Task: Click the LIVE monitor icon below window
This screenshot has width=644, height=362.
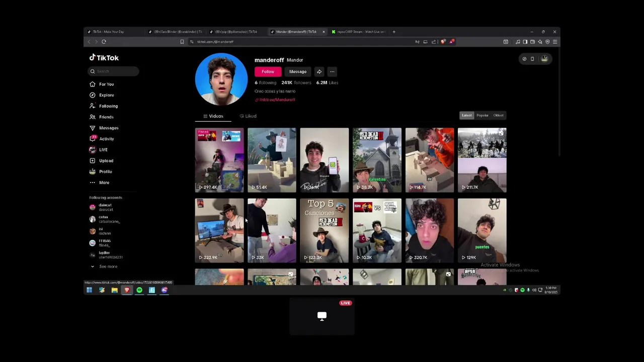Action: click(x=322, y=316)
